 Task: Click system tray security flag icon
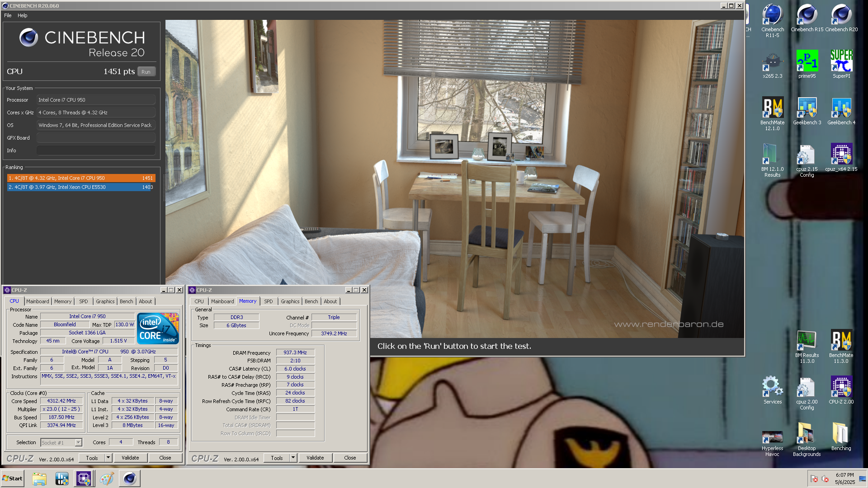814,479
